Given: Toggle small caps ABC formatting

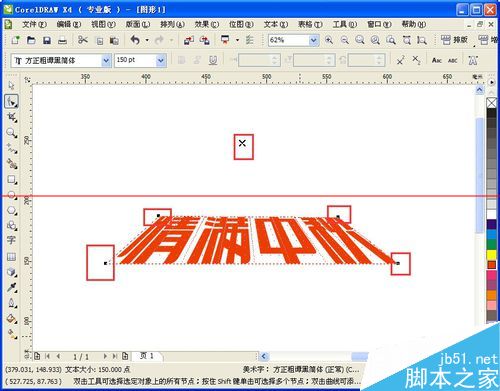Looking at the screenshot, I should click(437, 60).
